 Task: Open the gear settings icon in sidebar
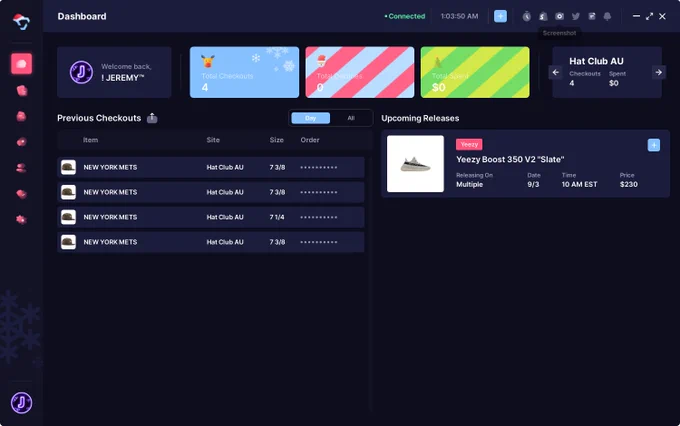click(21, 220)
